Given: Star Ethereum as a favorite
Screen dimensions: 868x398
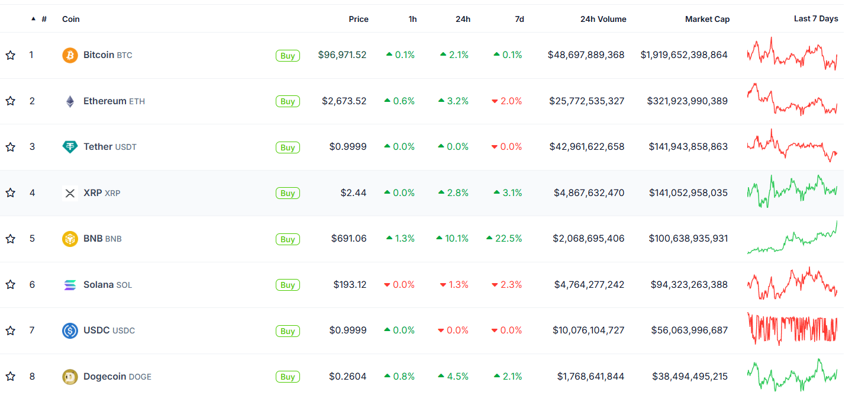Looking at the screenshot, I should point(10,101).
